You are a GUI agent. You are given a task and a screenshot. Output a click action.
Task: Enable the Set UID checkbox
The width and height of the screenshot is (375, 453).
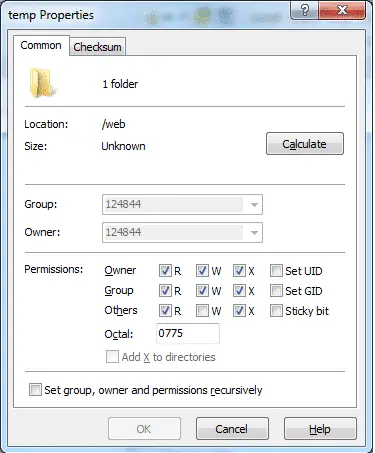pos(276,271)
